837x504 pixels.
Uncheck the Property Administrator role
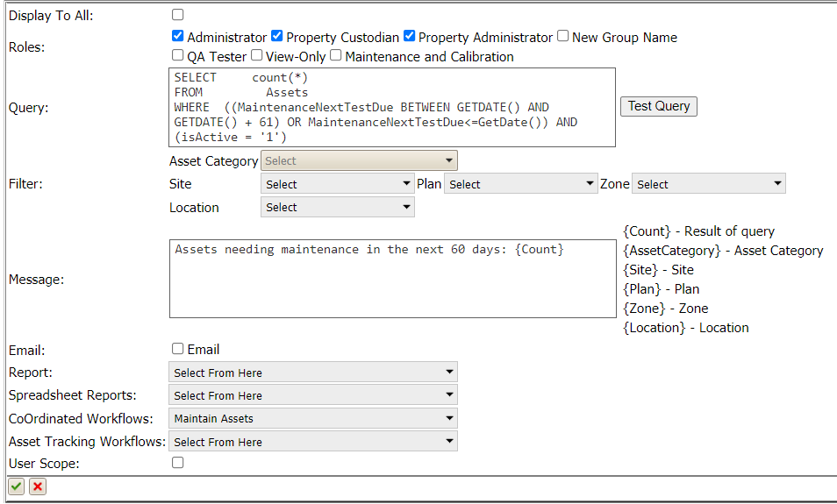pyautogui.click(x=410, y=36)
